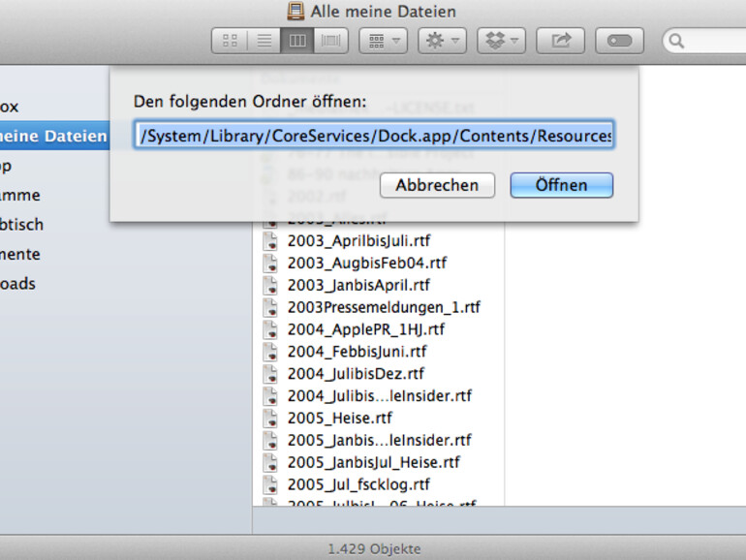Open the Schreibtisch sidebar item ending 'btisch'
Image resolution: width=746 pixels, height=560 pixels.
coord(22,225)
